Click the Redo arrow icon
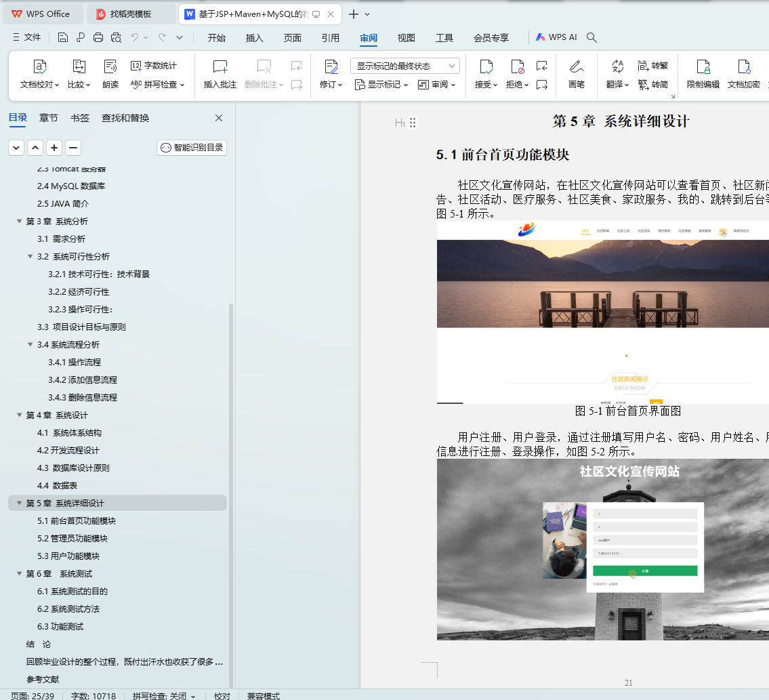The height and width of the screenshot is (700, 769). [162, 37]
